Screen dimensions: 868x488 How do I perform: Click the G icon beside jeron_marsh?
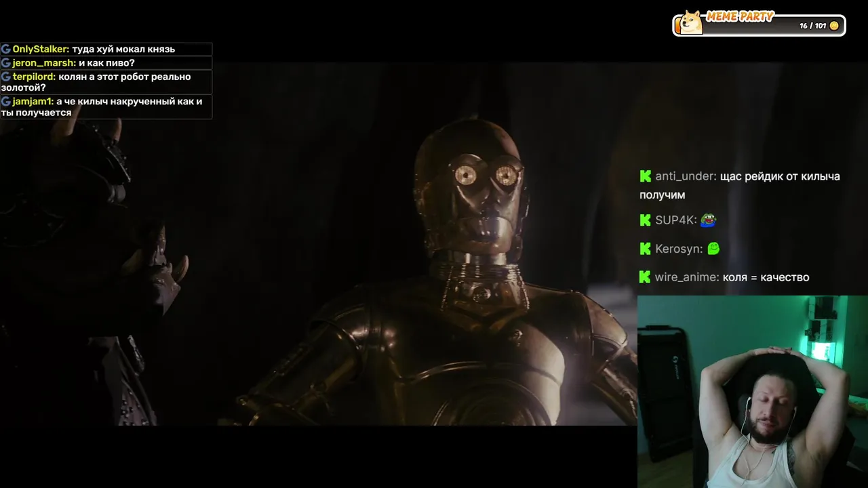click(x=5, y=63)
